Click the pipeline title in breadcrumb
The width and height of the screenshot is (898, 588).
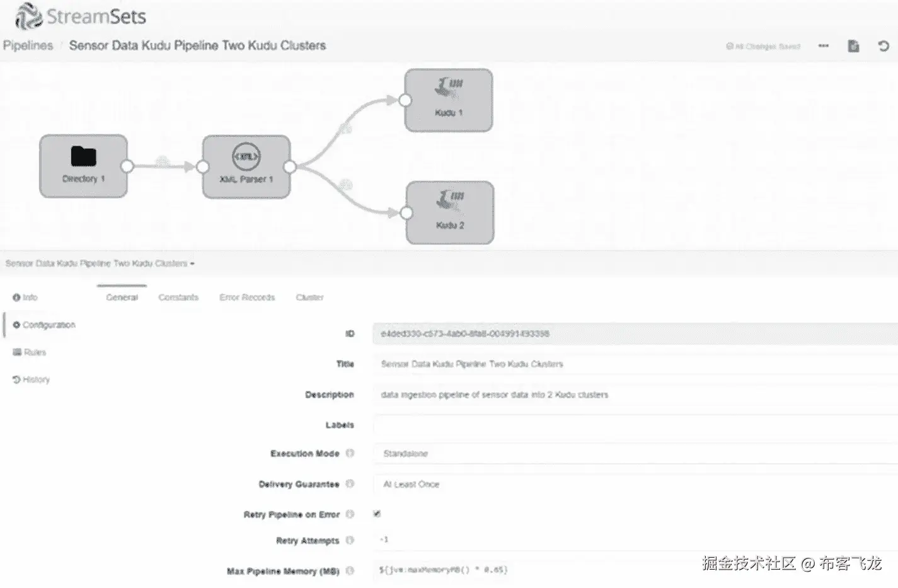(x=197, y=45)
